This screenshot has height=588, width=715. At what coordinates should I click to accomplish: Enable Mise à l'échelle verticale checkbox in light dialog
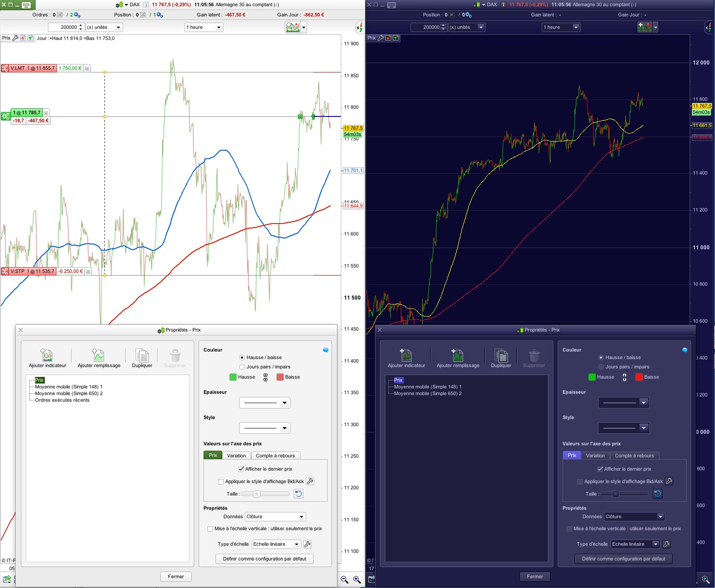210,529
